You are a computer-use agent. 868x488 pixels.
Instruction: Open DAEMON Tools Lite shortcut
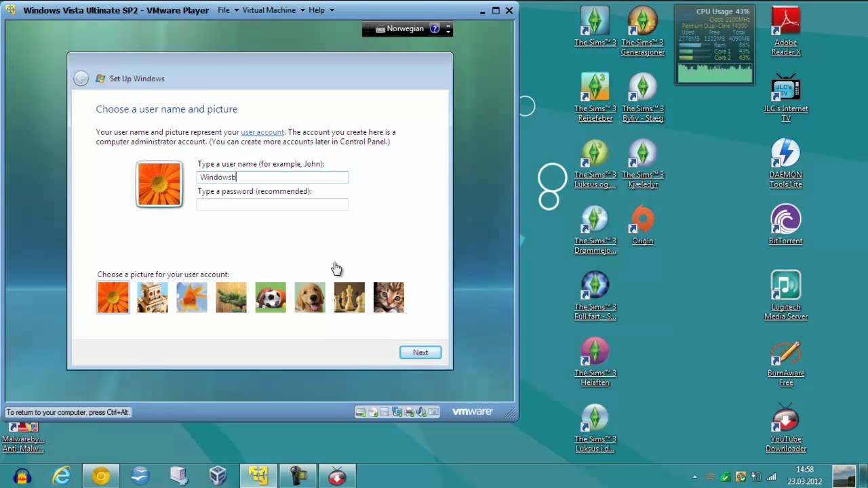(x=786, y=163)
